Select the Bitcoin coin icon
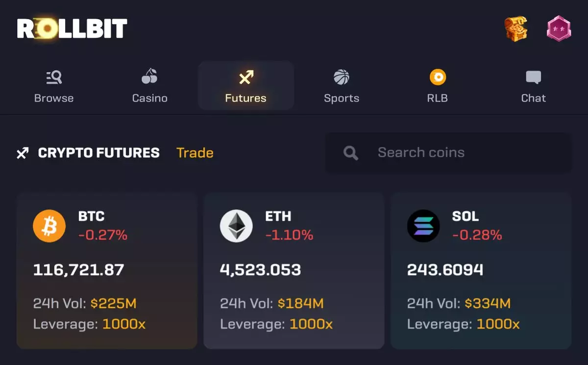The image size is (588, 365). click(x=49, y=226)
